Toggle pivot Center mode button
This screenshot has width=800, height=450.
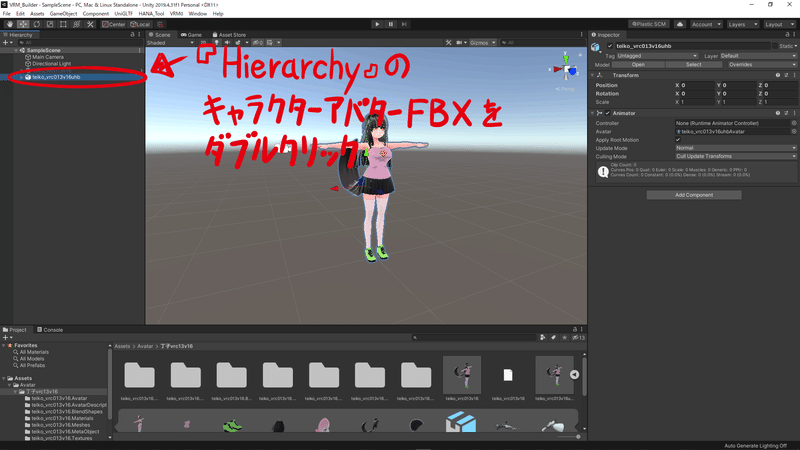pos(113,24)
